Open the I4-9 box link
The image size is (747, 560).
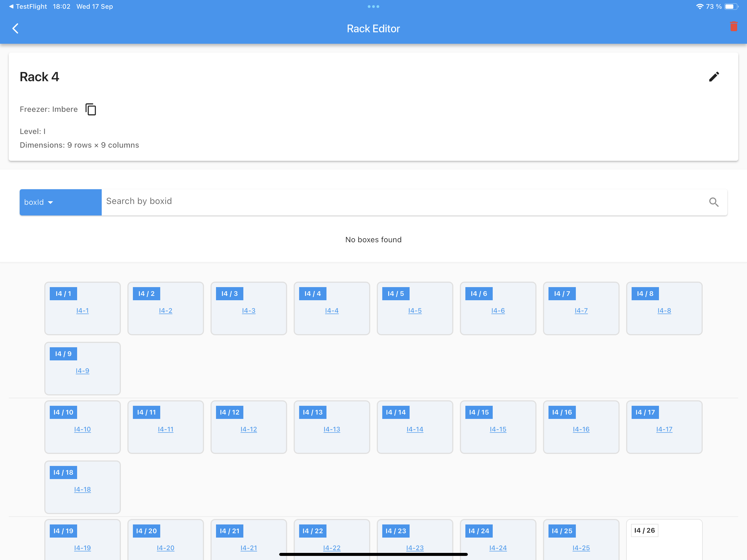coord(82,371)
